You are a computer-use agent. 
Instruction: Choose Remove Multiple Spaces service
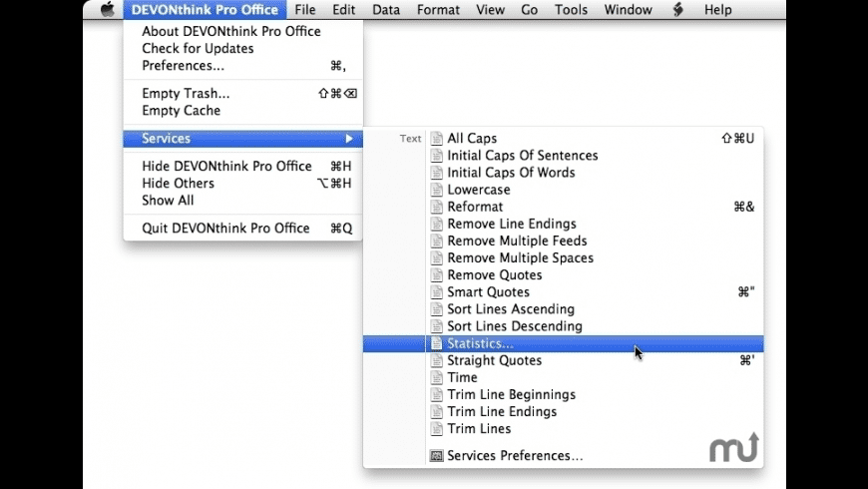tap(520, 258)
